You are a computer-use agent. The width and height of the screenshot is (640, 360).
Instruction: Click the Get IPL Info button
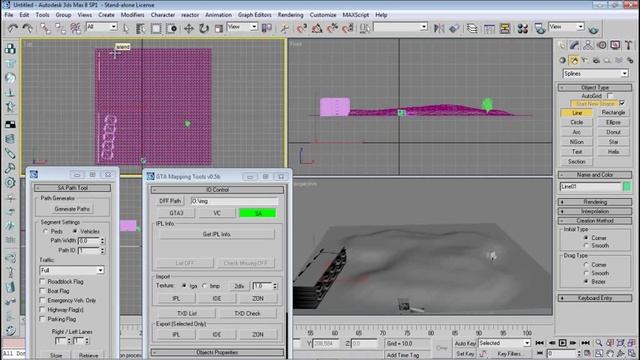[x=217, y=234]
